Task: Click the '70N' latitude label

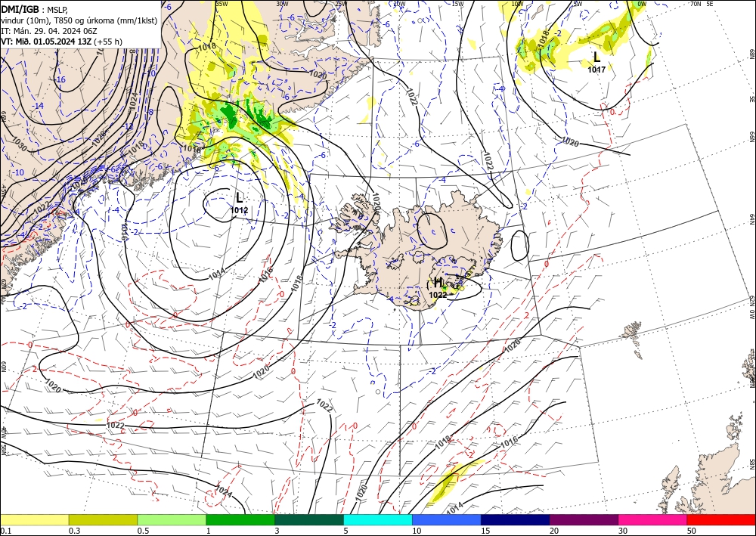Action: tap(696, 4)
